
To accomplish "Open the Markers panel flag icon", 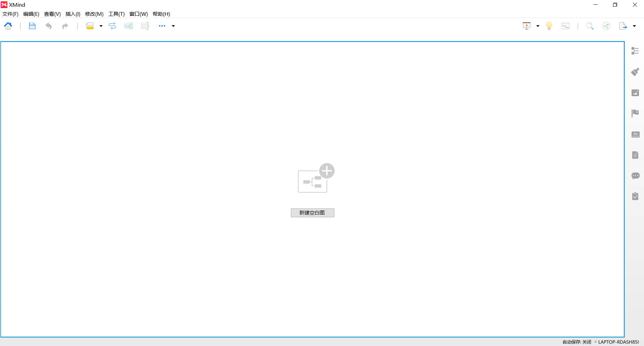I will [x=635, y=113].
